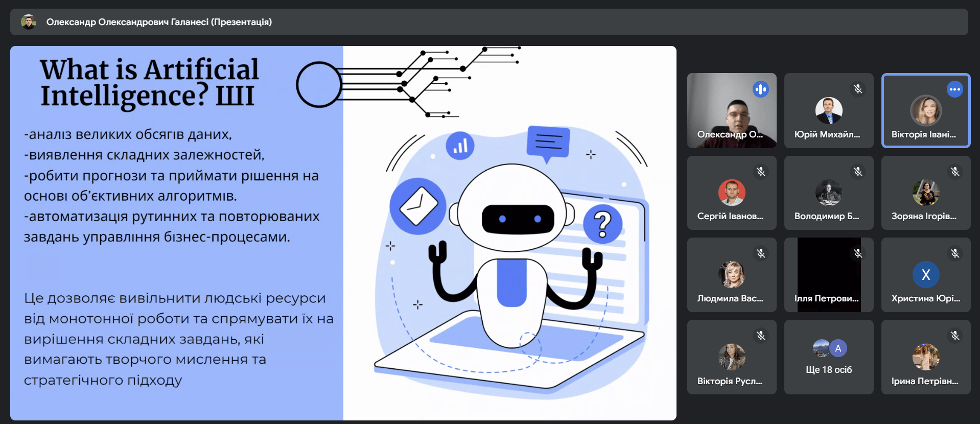Image resolution: width=980 pixels, height=424 pixels.
Task: Click the presenter avatar in the top bar
Action: [29, 22]
